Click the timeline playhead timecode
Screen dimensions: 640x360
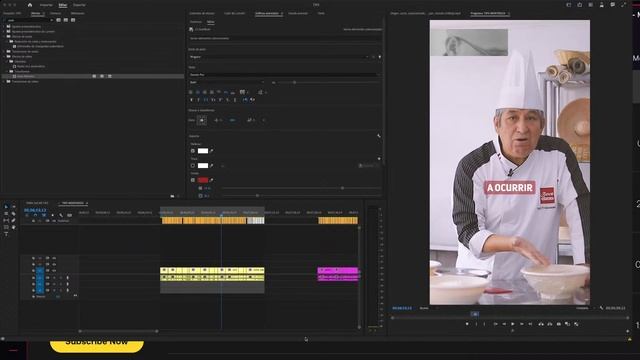[x=35, y=210]
